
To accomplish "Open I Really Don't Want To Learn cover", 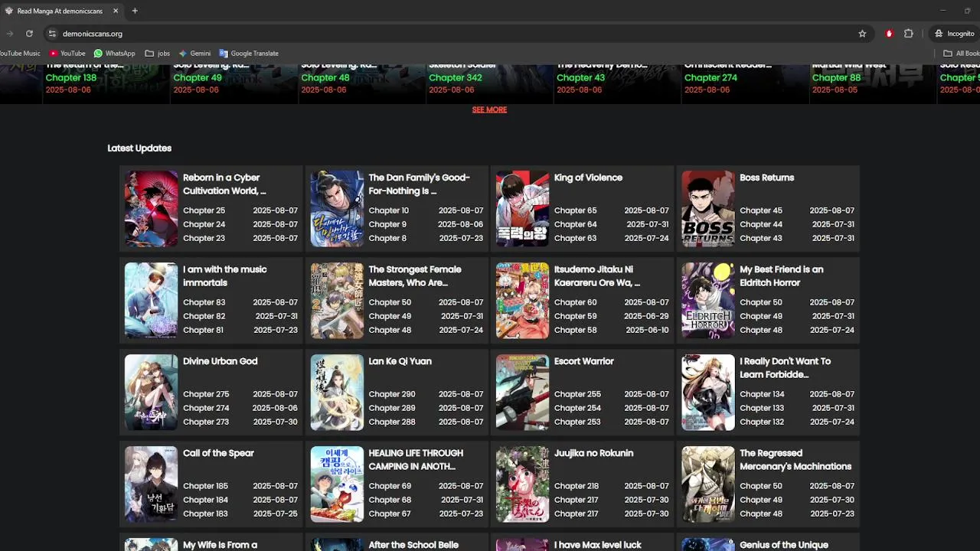I will [x=708, y=393].
